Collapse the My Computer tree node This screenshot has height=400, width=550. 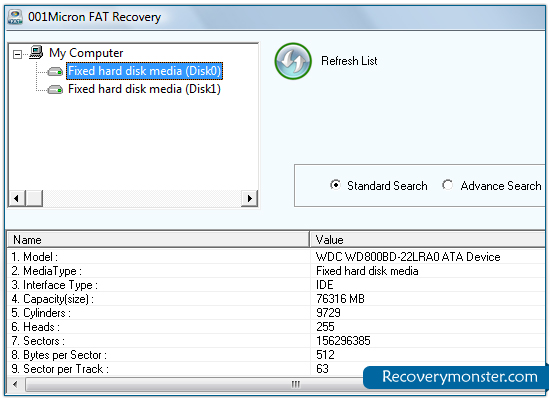click(17, 54)
